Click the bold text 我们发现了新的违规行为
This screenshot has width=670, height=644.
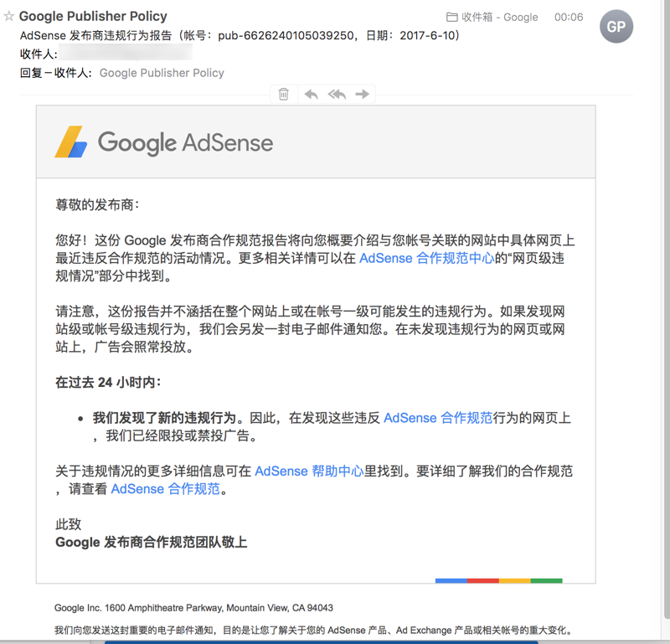click(x=164, y=418)
